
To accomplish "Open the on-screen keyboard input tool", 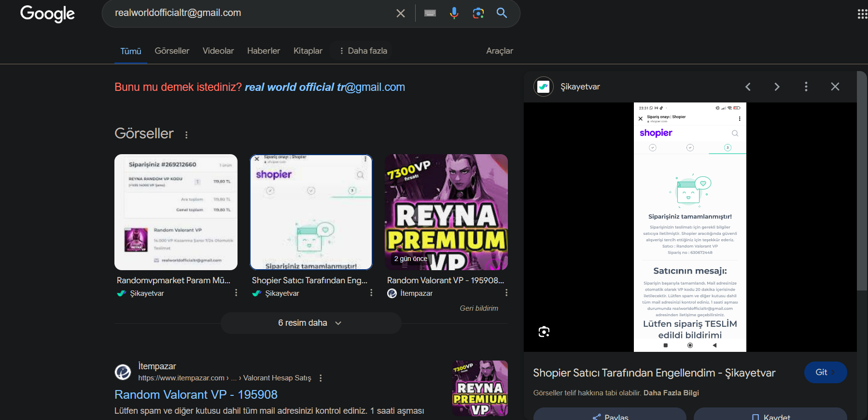I will point(430,13).
